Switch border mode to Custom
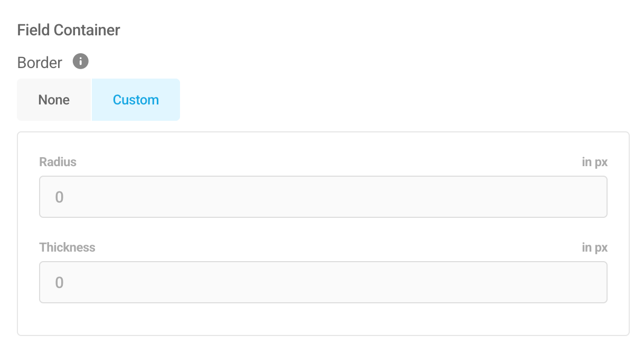 coord(136,100)
